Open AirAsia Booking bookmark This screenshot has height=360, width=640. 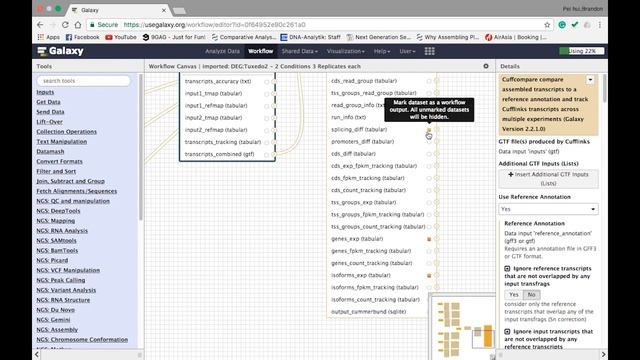tap(516, 37)
